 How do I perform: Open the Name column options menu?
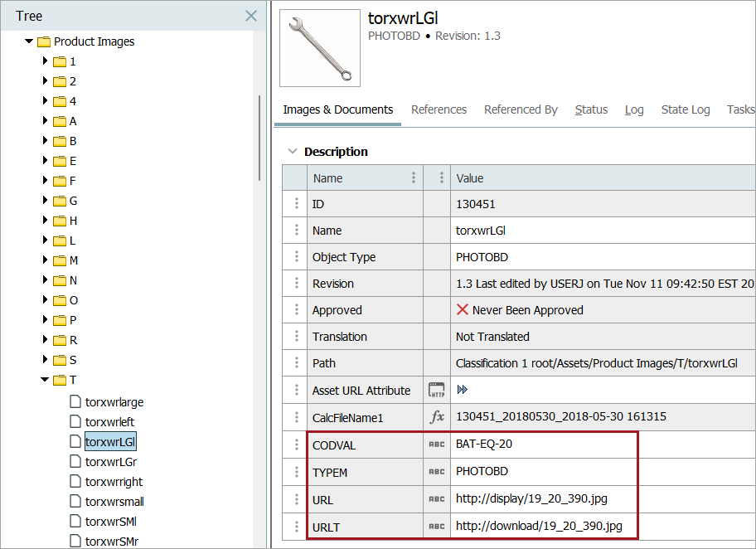point(414,178)
